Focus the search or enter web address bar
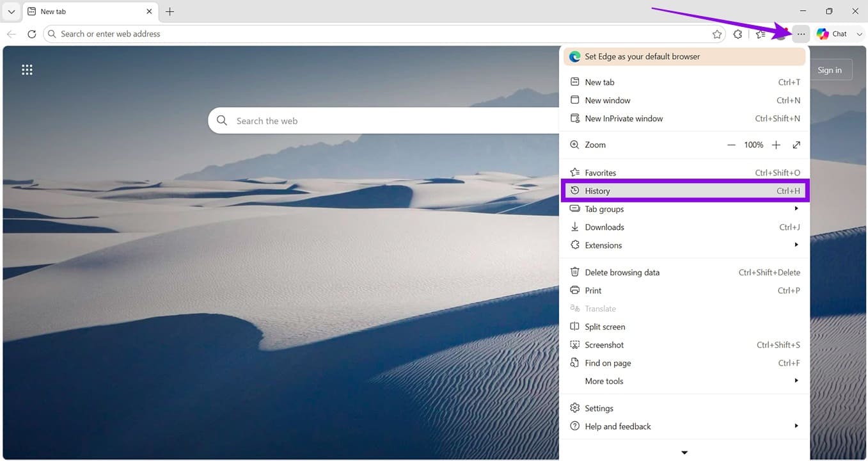The image size is (868, 461). (384, 34)
